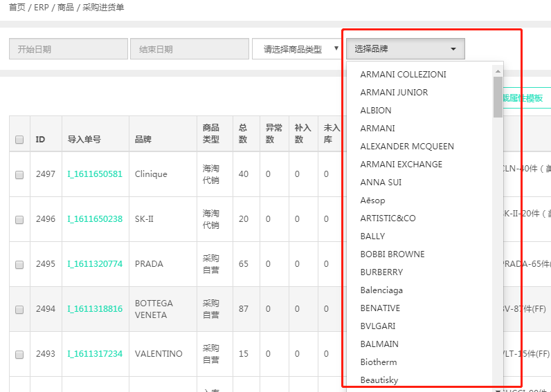Select BVLGARI brand option
Image resolution: width=551 pixels, height=392 pixels.
378,326
